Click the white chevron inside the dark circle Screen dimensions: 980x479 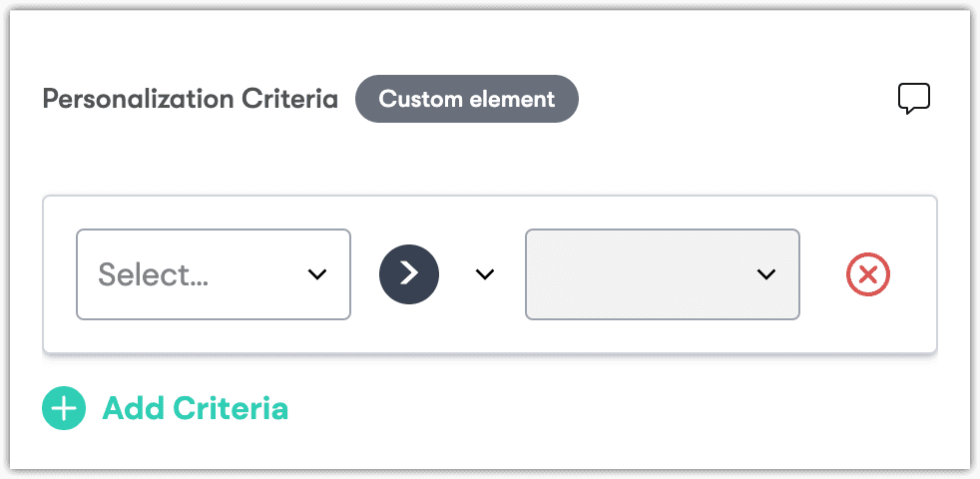(x=409, y=274)
